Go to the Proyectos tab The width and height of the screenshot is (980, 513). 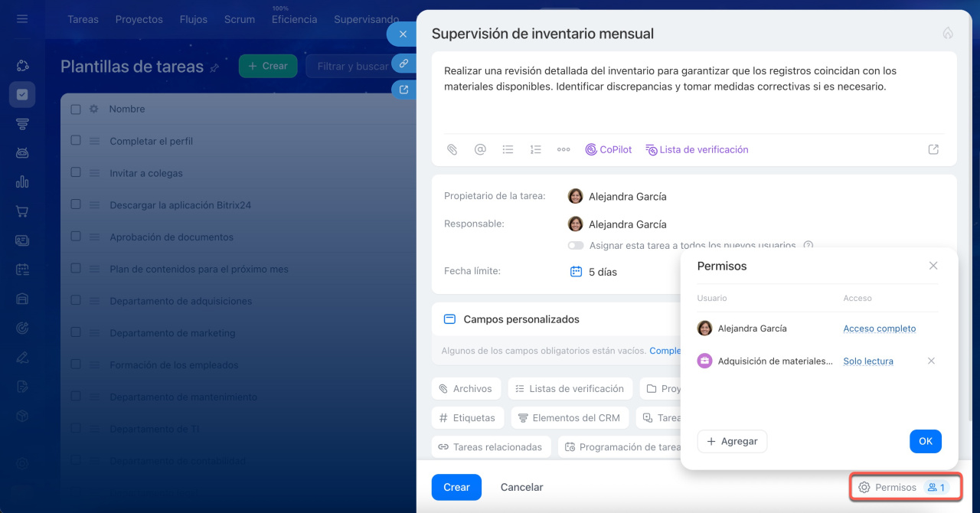click(x=139, y=20)
